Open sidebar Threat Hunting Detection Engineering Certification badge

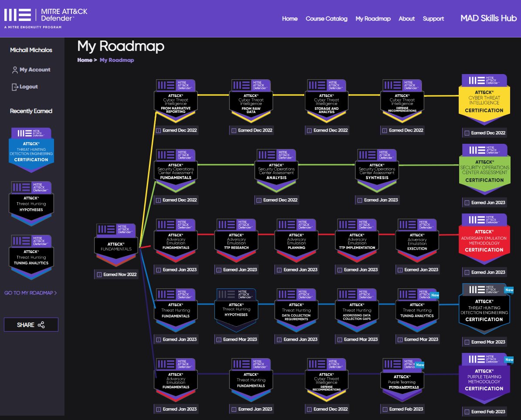[31, 150]
